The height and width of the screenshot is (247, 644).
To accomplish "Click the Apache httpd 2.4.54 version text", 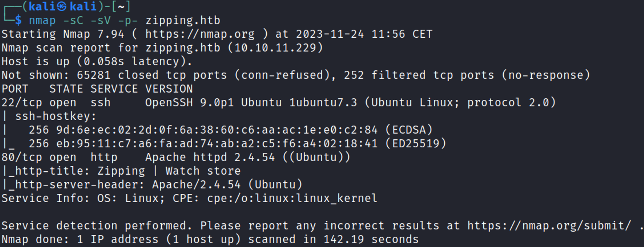I will (210, 157).
